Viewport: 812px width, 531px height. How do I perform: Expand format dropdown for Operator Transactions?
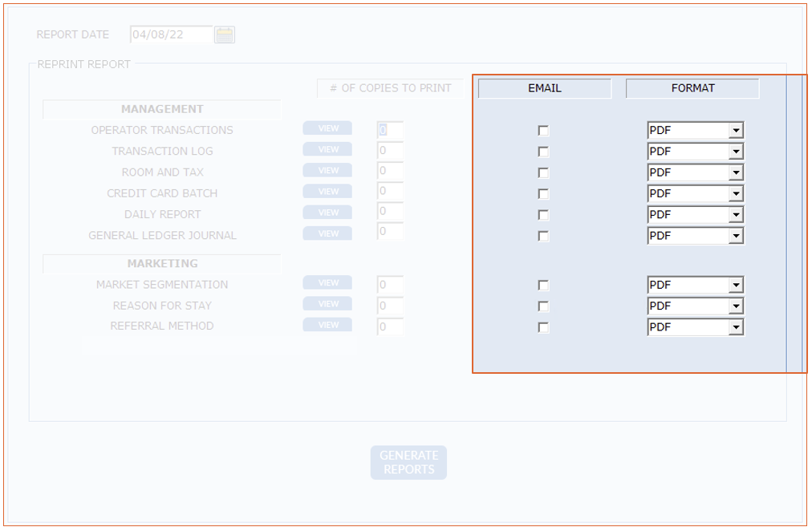(736, 131)
